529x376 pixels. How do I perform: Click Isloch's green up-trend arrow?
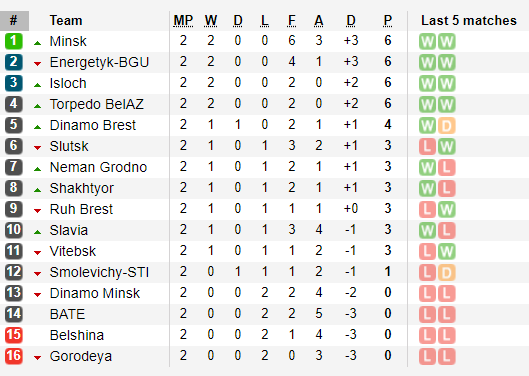[x=37, y=85]
